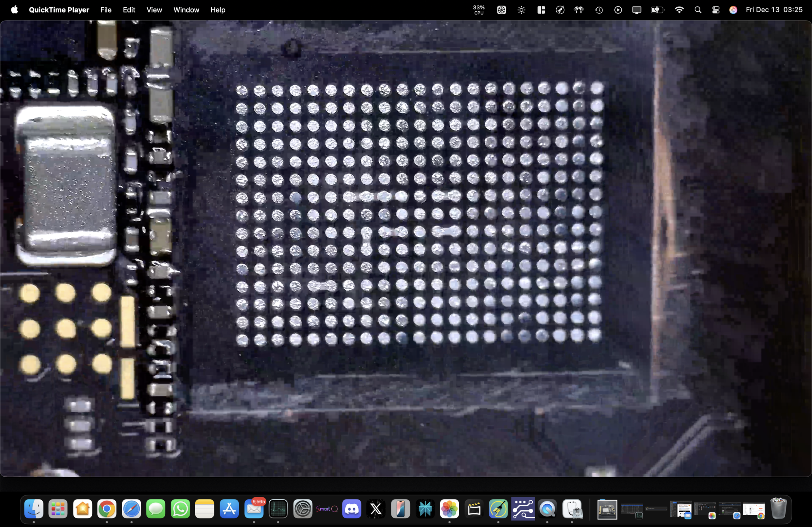This screenshot has height=527, width=812.
Task: Open Mail with 9,565 badge in Dock
Action: [254, 509]
